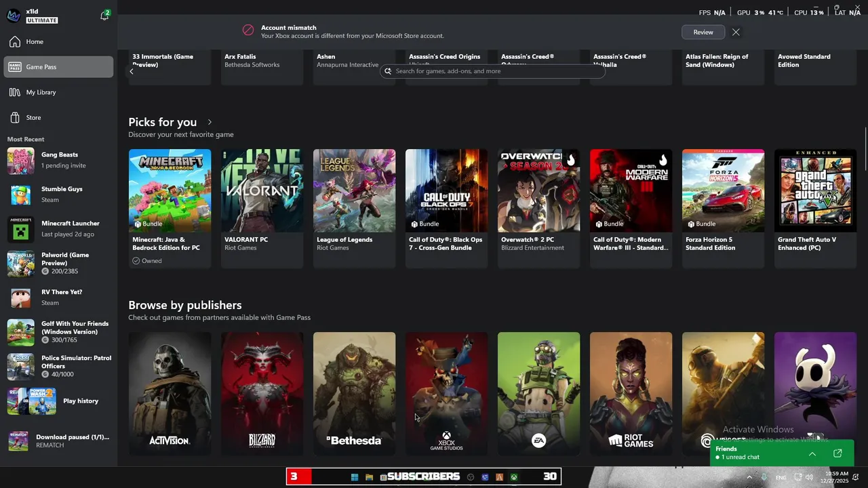
Task: Open the clock showing 10:59 AM
Action: [834, 477]
